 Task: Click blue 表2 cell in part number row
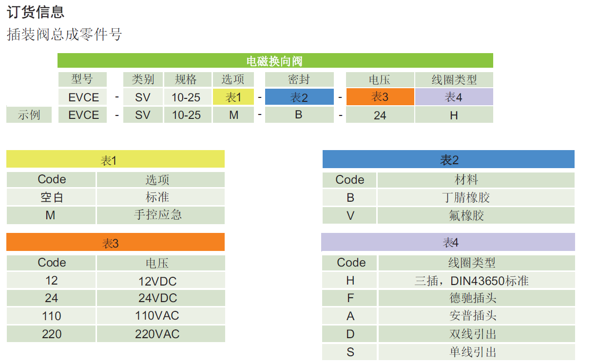pyautogui.click(x=299, y=97)
